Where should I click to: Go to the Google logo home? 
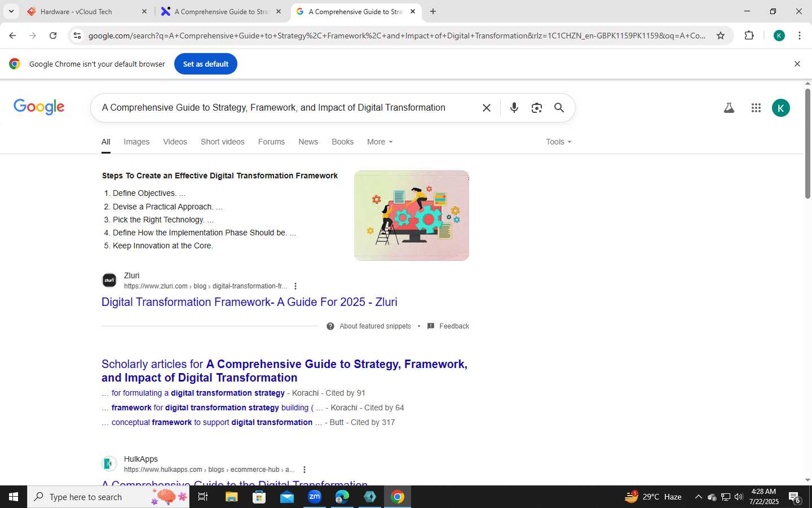(x=39, y=107)
